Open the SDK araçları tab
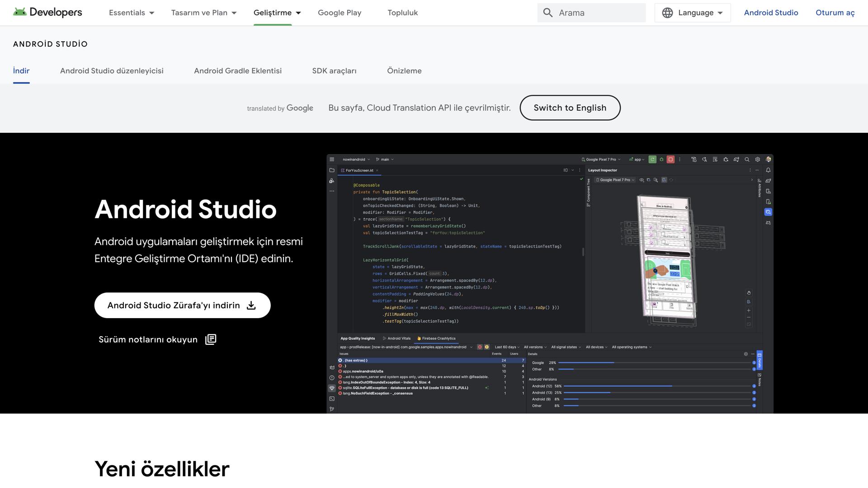The image size is (868, 488). point(334,70)
